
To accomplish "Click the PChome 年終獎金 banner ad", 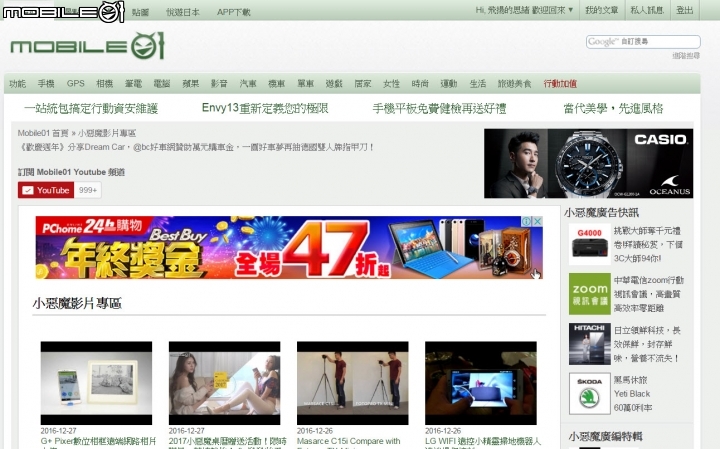I will [289, 247].
